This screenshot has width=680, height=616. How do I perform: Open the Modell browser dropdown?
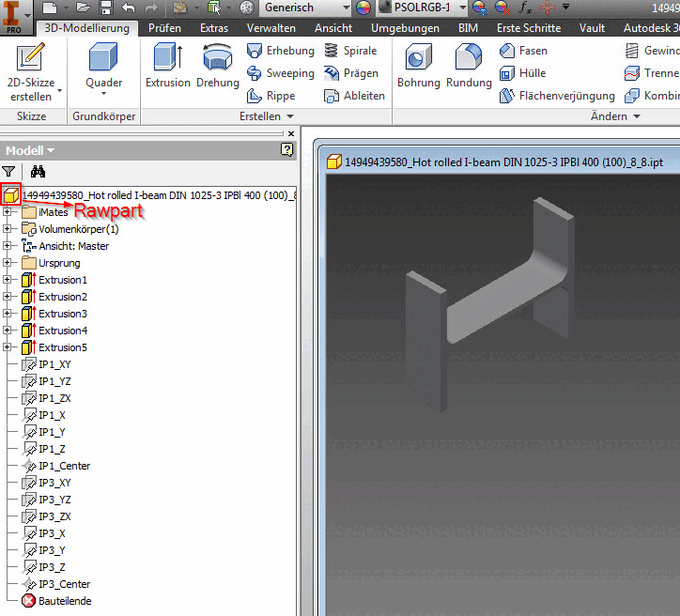pos(30,150)
